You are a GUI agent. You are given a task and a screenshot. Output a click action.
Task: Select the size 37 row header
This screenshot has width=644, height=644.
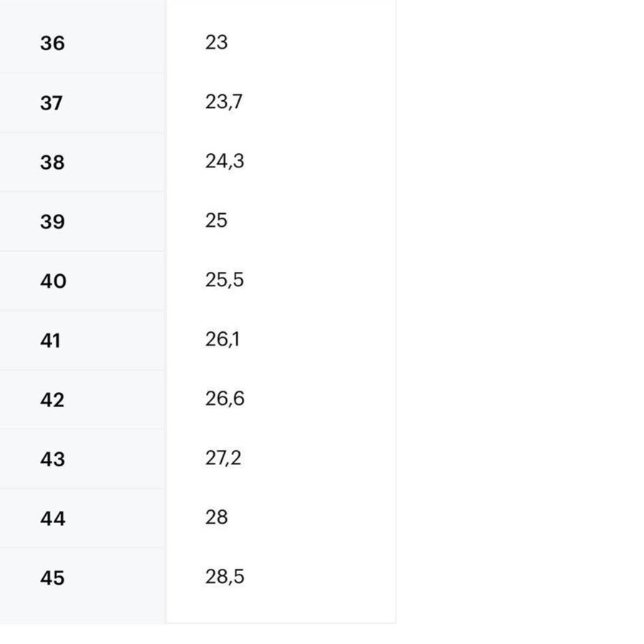point(52,103)
